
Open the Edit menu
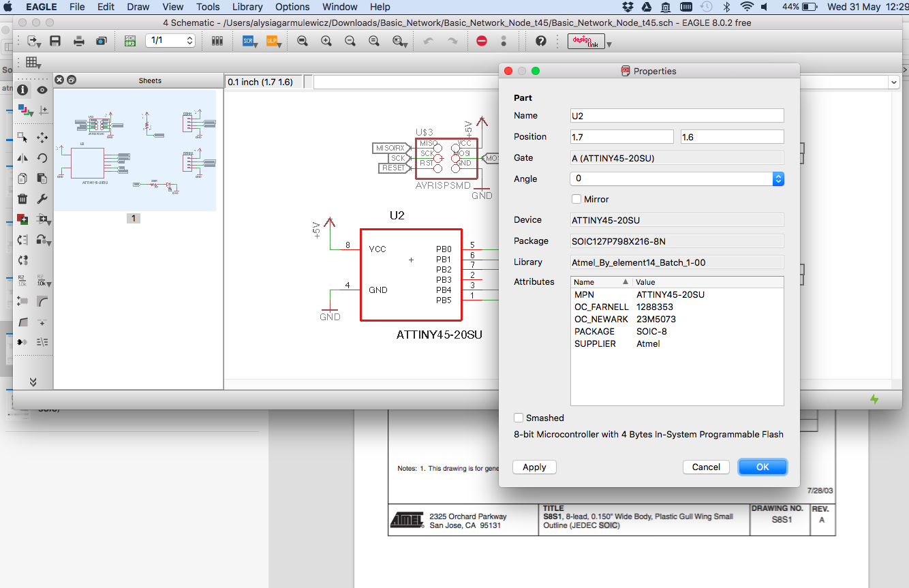coord(106,7)
